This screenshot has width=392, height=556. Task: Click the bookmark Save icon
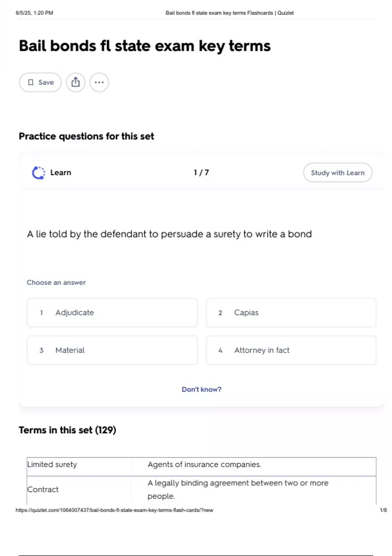pyautogui.click(x=31, y=82)
